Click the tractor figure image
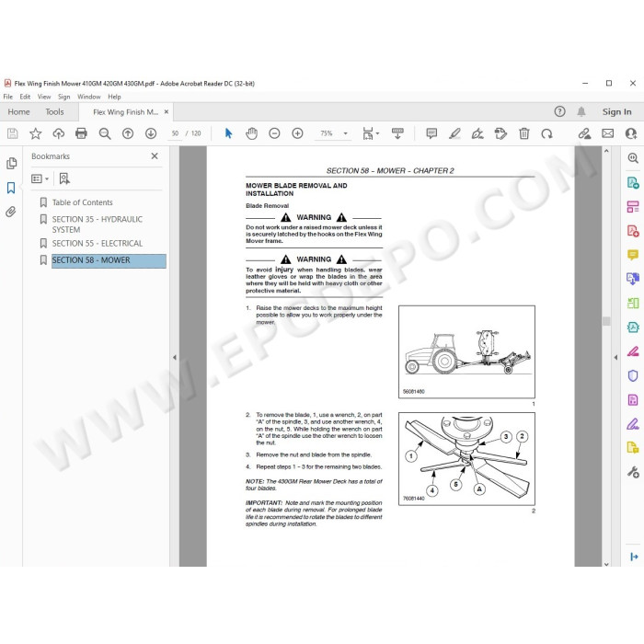This screenshot has height=644, width=644. [x=466, y=351]
